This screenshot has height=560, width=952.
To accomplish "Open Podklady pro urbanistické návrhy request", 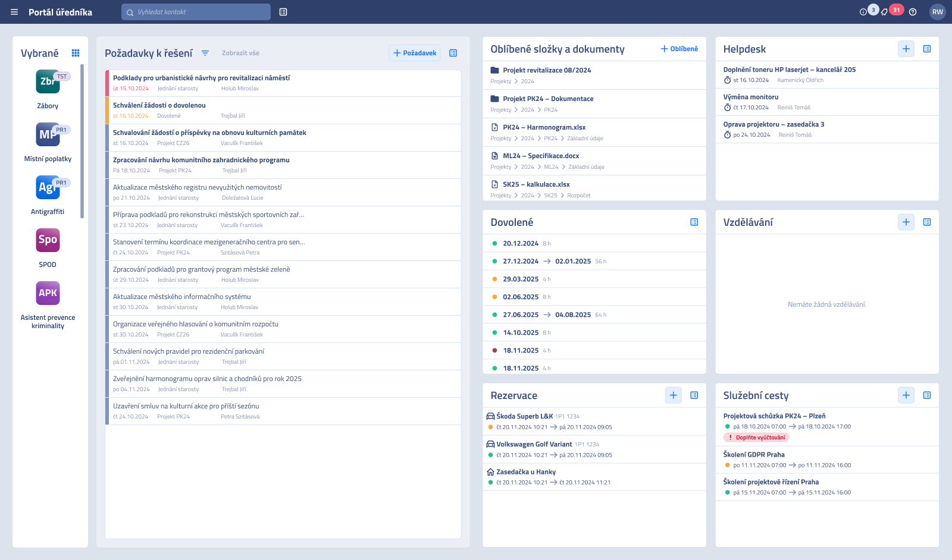I will coord(283,83).
